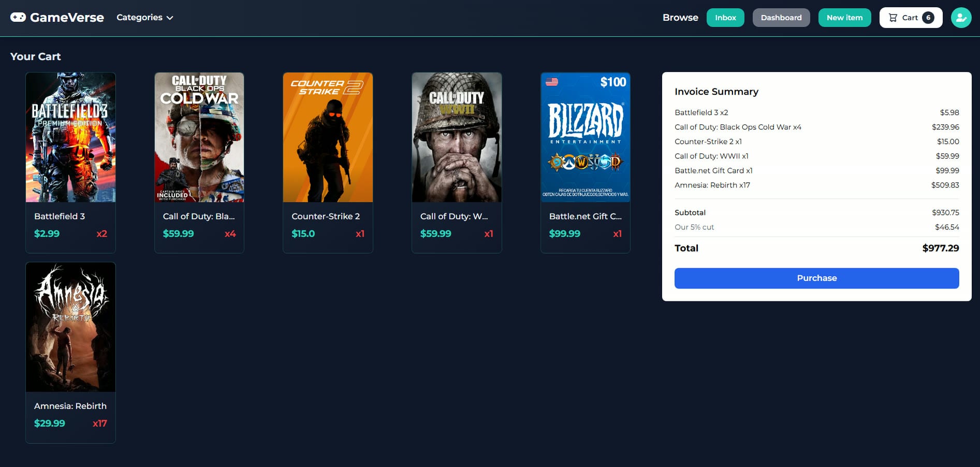Click the Subtotal value $930.75

click(x=945, y=212)
